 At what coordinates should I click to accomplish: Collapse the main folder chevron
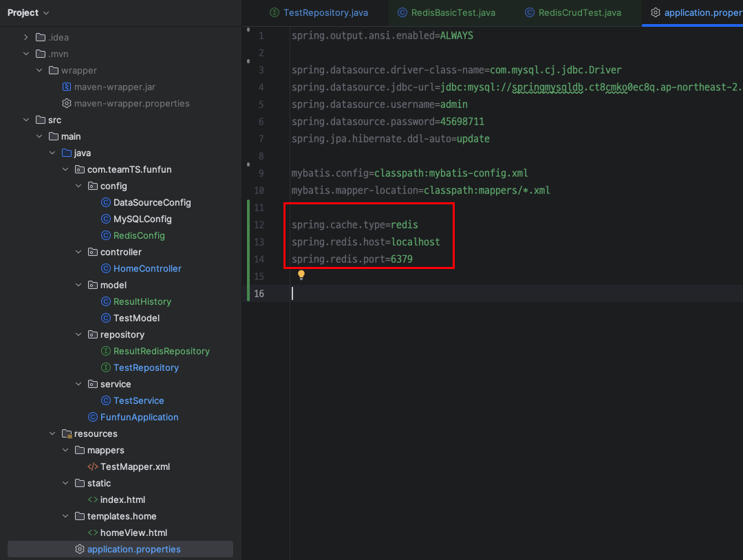[39, 136]
